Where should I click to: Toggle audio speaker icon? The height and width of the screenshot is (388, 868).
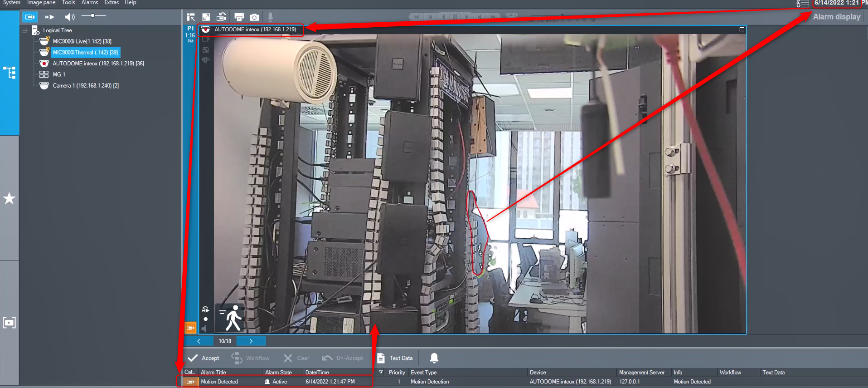[x=70, y=17]
